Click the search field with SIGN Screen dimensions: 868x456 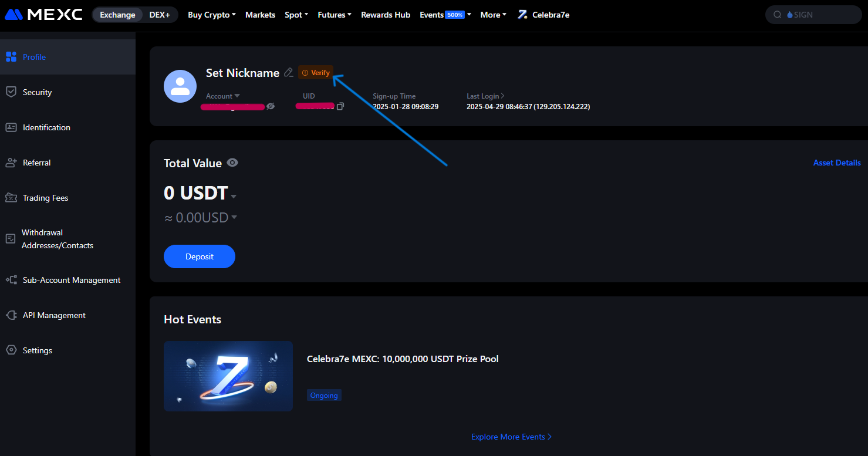[813, 15]
